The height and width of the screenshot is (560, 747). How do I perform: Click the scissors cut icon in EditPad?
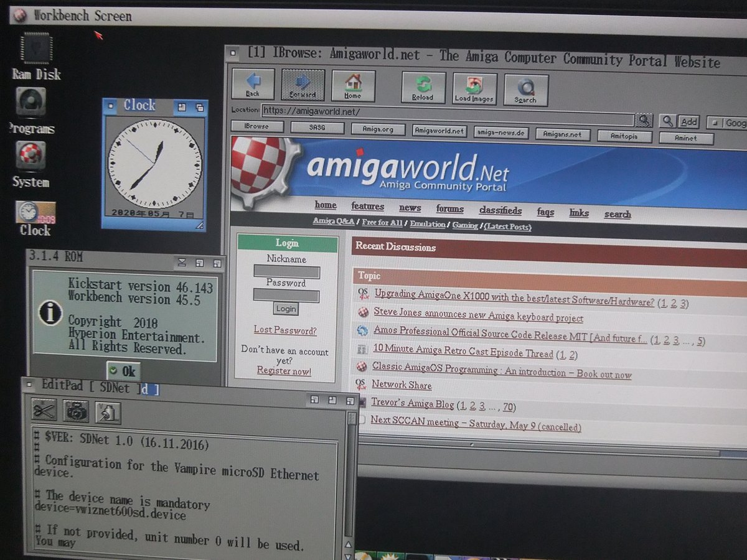pos(44,410)
